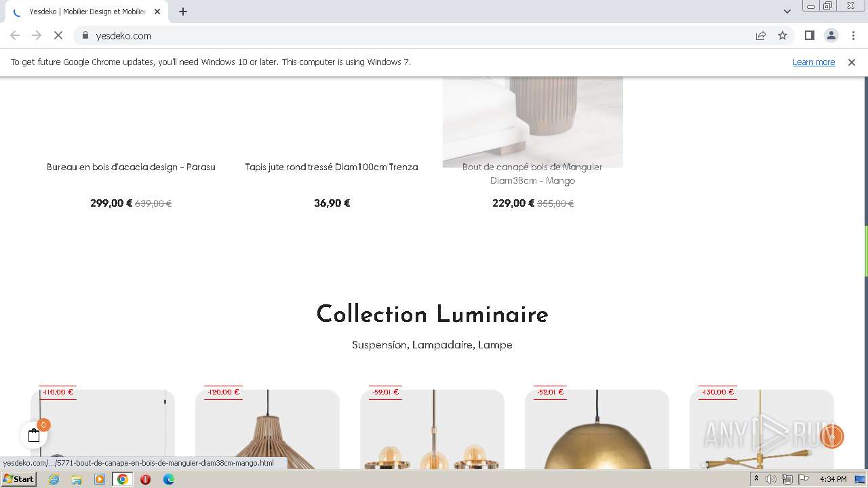Click the taskbar clock showing 4:34 PM
This screenshot has width=868, height=488.
click(833, 479)
